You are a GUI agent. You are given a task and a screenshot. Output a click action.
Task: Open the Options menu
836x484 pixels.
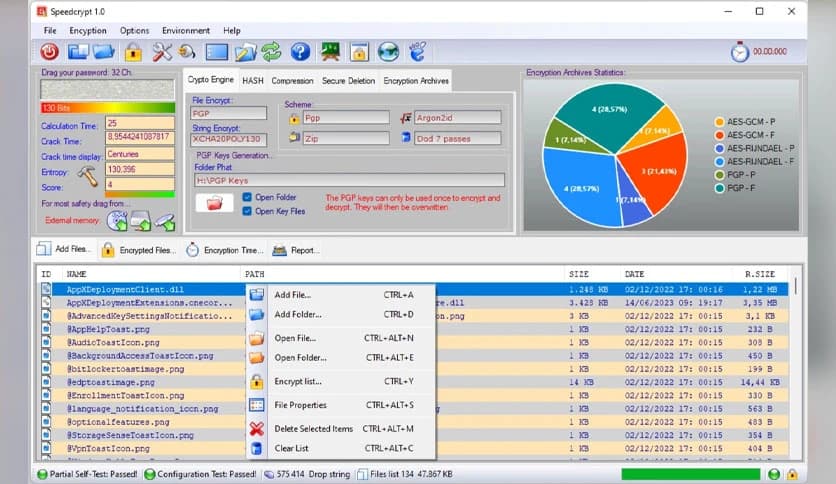134,30
